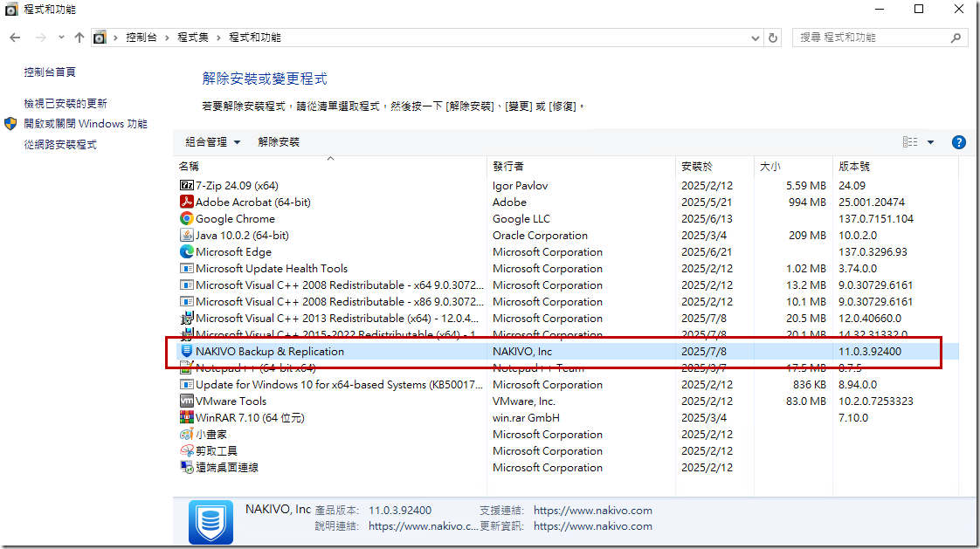Screen dimensions: 980x549
Task: Click the 控制台 breadcrumb
Action: [141, 38]
